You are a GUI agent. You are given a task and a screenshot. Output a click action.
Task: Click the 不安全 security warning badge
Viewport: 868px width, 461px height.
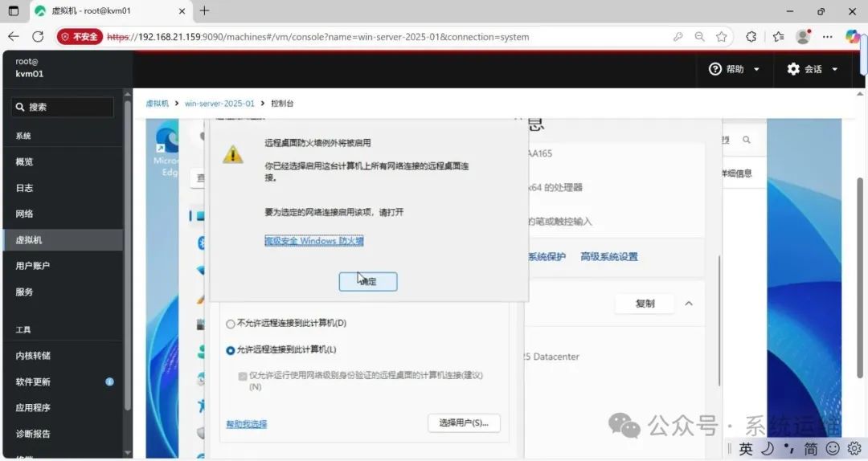pos(80,36)
